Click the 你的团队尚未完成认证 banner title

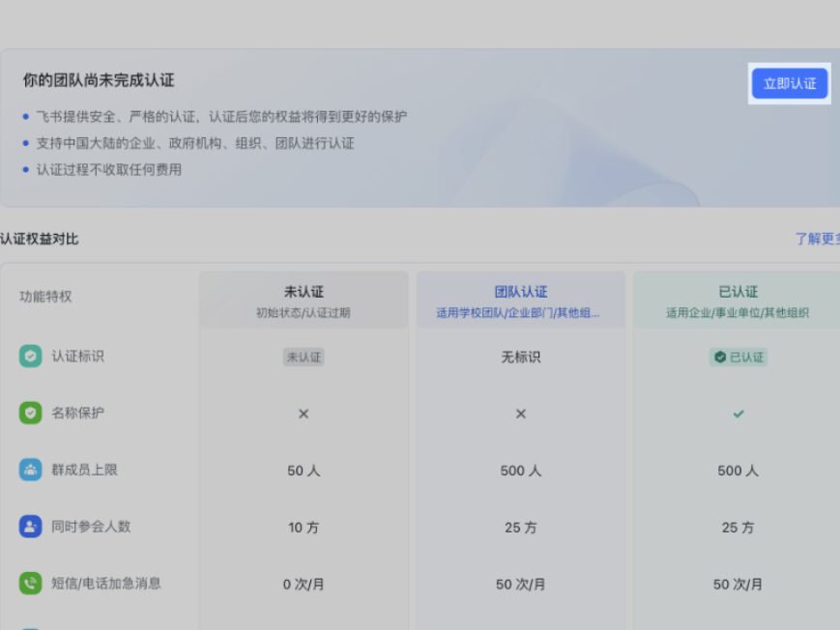point(99,80)
